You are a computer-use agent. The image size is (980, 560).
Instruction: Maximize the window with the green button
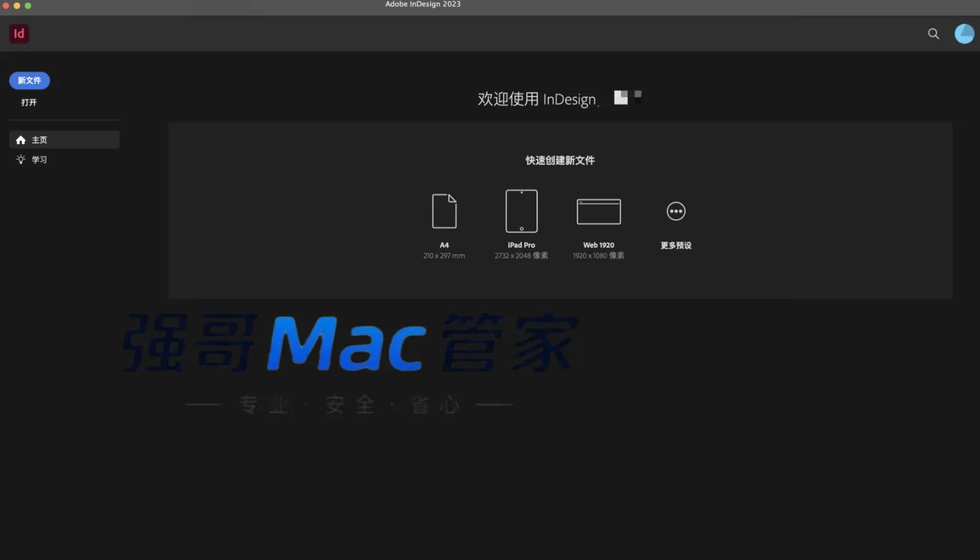[28, 6]
